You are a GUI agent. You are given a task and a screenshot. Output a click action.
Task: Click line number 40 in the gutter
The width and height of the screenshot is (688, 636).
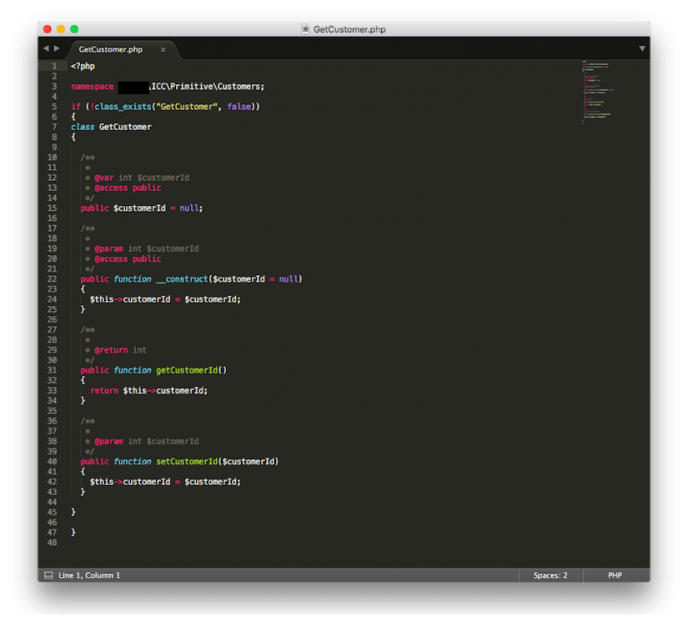point(52,462)
